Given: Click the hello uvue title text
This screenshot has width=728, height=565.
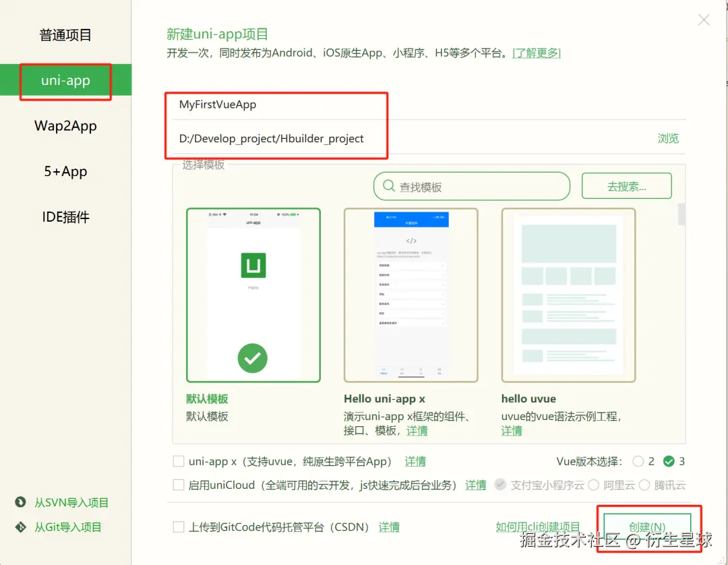Looking at the screenshot, I should click(x=528, y=398).
